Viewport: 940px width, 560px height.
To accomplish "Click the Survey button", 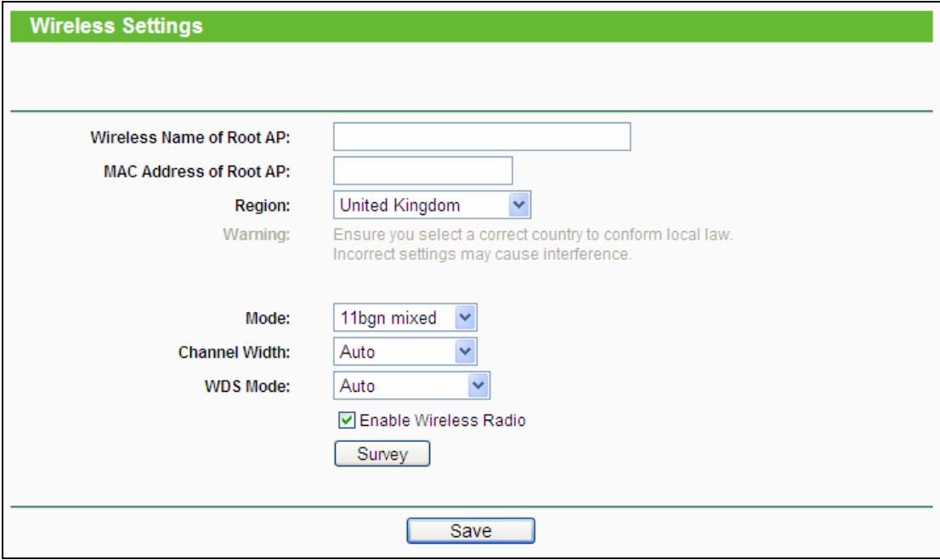I will click(x=382, y=454).
